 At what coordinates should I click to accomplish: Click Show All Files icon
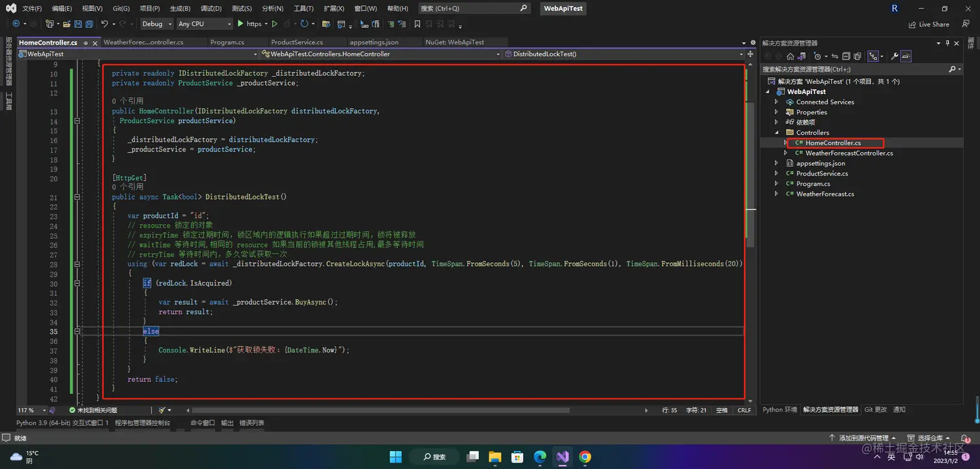coord(857,56)
